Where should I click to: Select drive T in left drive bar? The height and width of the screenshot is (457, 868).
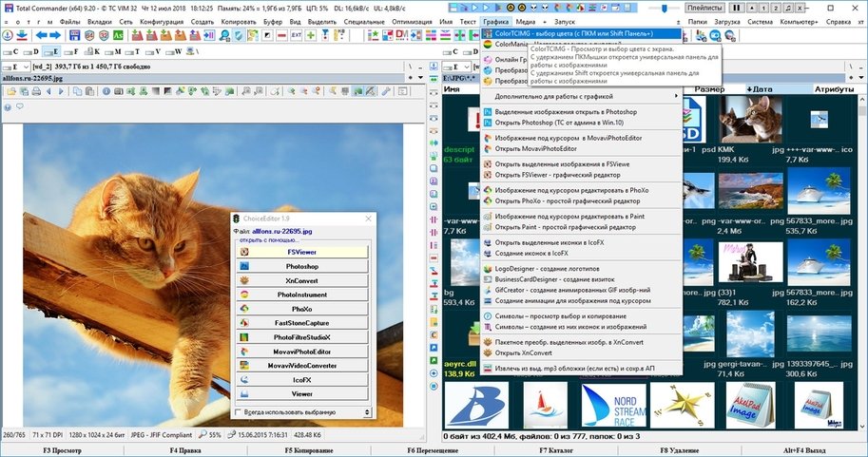tap(133, 51)
